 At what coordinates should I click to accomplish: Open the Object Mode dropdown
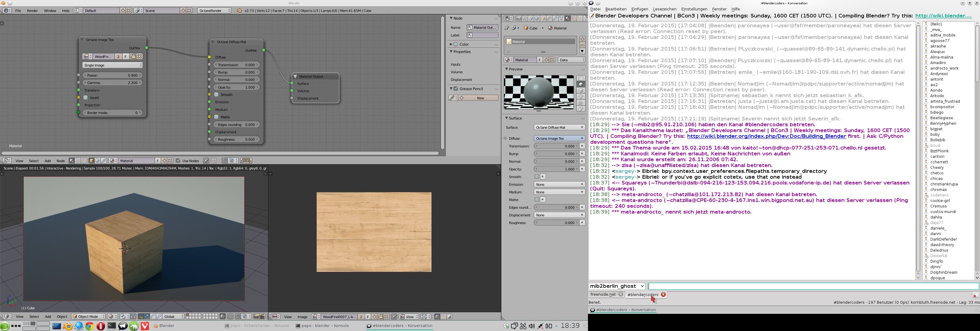(88, 317)
